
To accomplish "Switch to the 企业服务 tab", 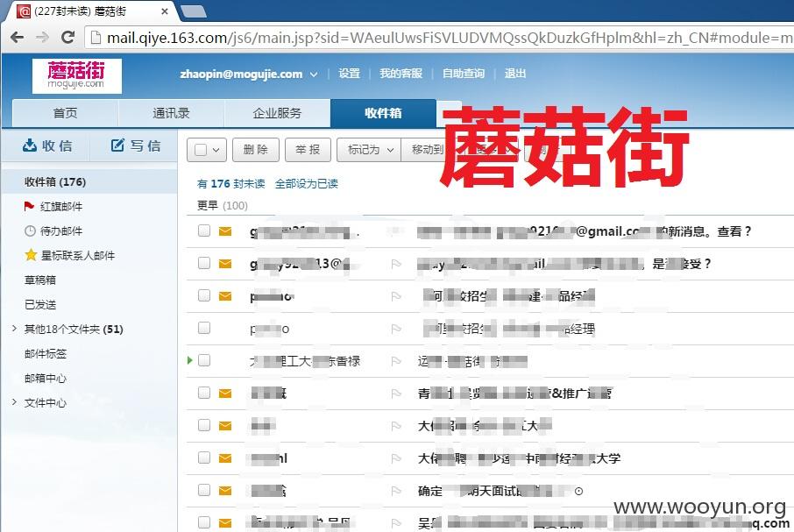I will click(x=277, y=113).
